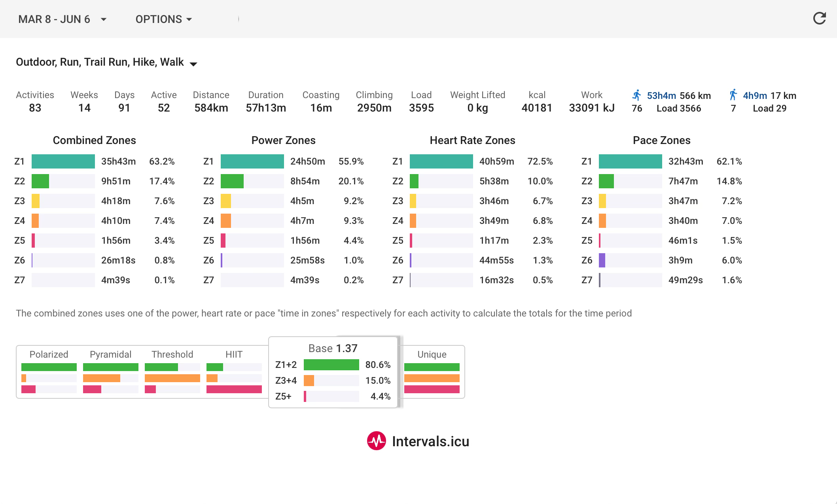Click the walking figure icon
Screen dimensions: 837x504
click(x=733, y=95)
